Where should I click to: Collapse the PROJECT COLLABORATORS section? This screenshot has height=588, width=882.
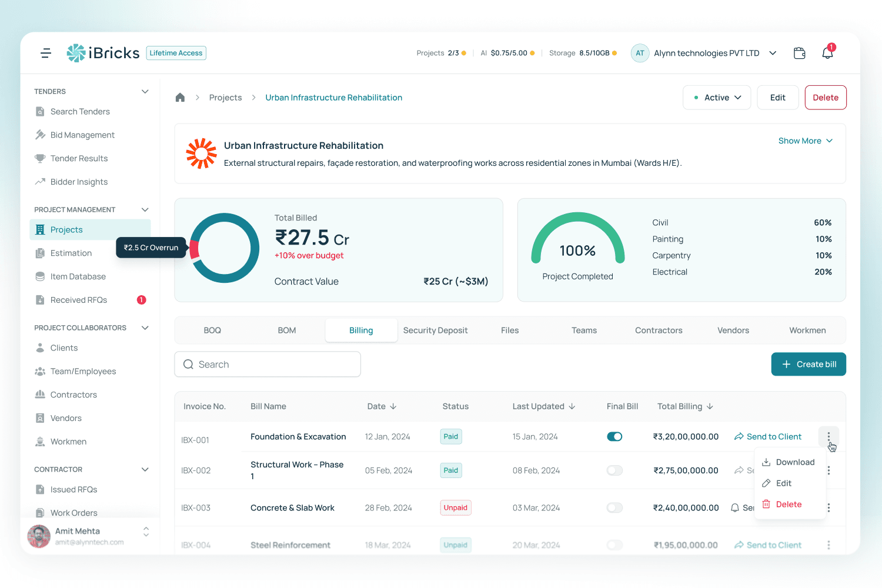click(x=145, y=328)
